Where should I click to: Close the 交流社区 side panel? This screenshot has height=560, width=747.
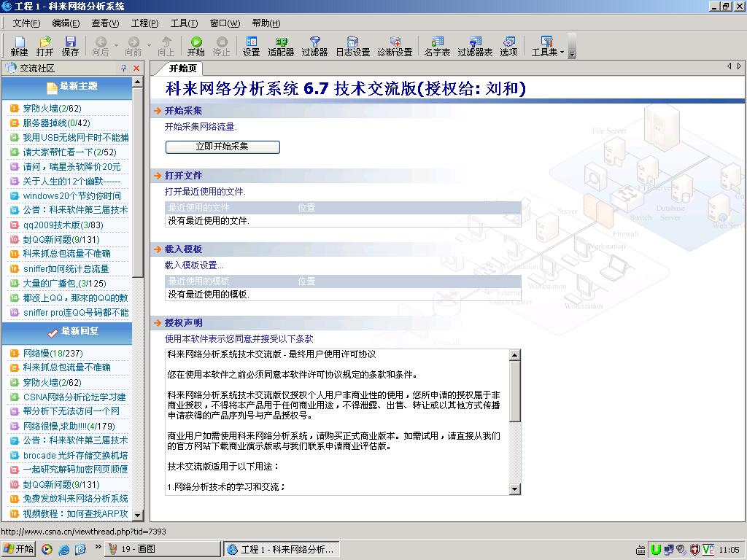coord(136,68)
